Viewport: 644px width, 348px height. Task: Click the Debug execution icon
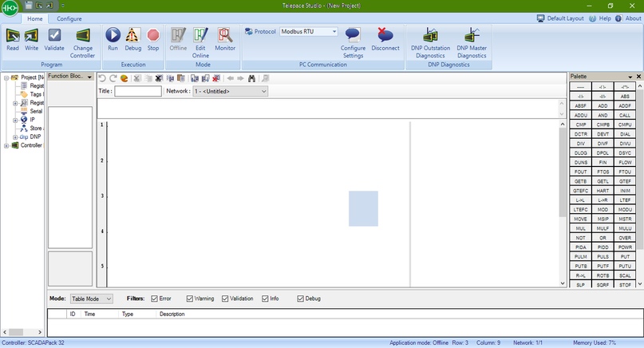coord(132,35)
